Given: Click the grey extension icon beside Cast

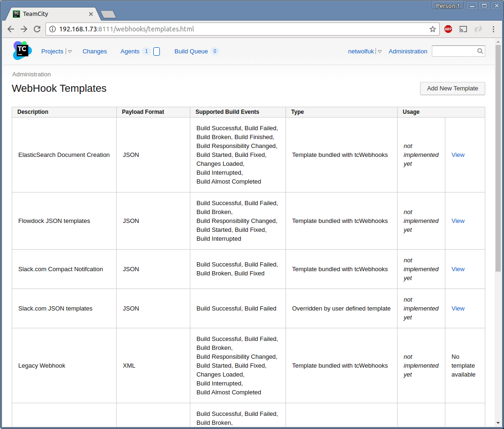Looking at the screenshot, I should pos(478,29).
